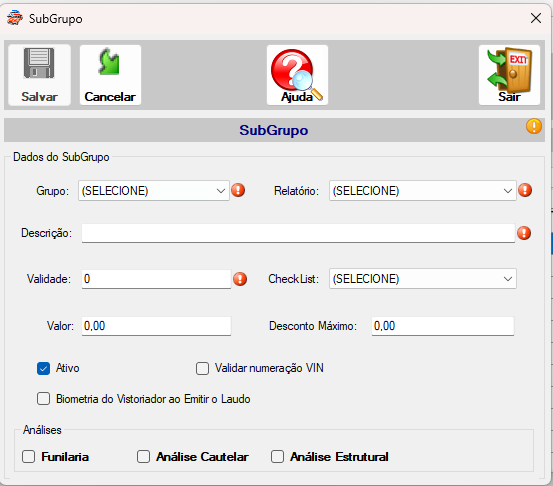
Task: Click the Valor input field
Action: point(156,326)
